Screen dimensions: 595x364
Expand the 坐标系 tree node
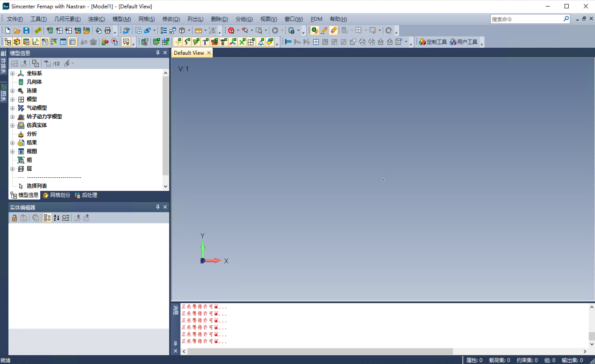tap(13, 73)
